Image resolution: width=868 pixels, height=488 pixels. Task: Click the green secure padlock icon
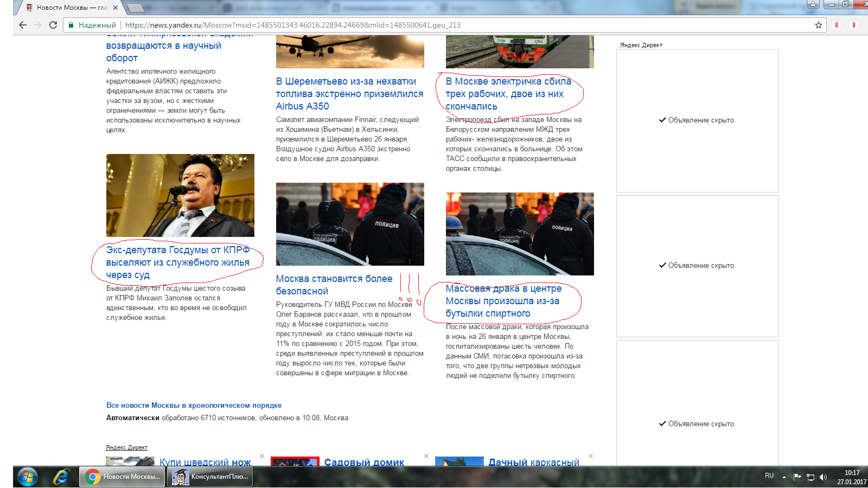[71, 25]
